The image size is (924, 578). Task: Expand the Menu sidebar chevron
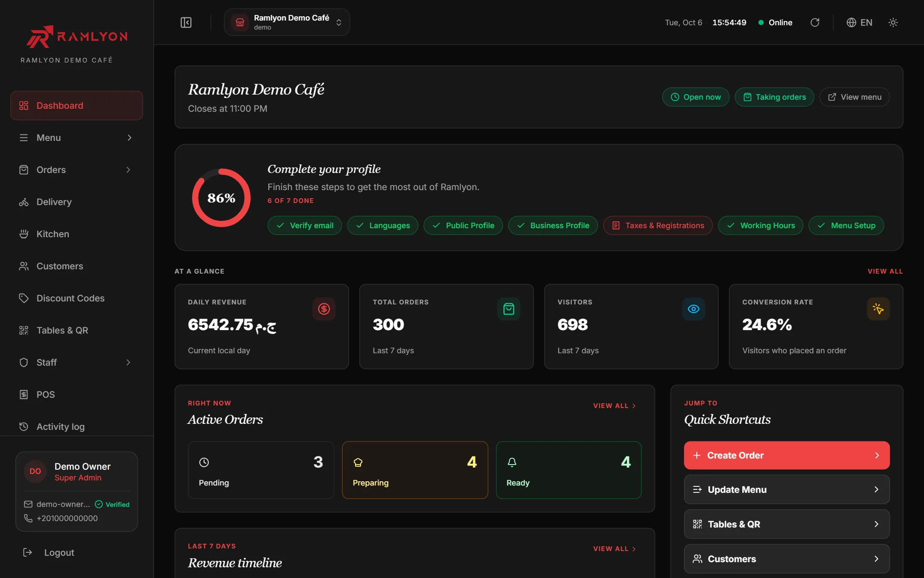point(129,137)
